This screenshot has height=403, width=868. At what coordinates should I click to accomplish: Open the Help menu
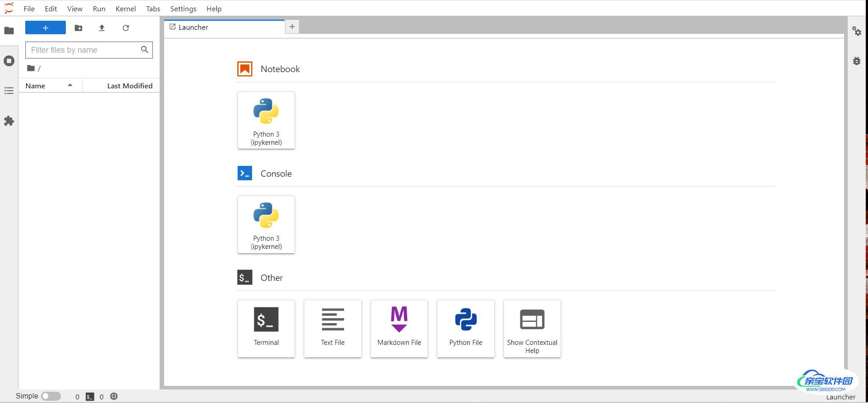[x=214, y=9]
